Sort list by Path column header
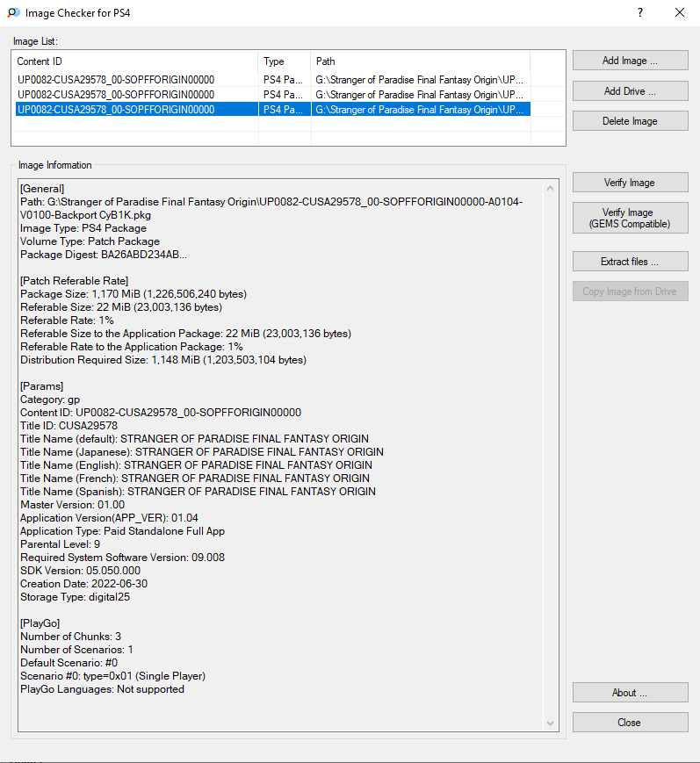 coord(420,61)
